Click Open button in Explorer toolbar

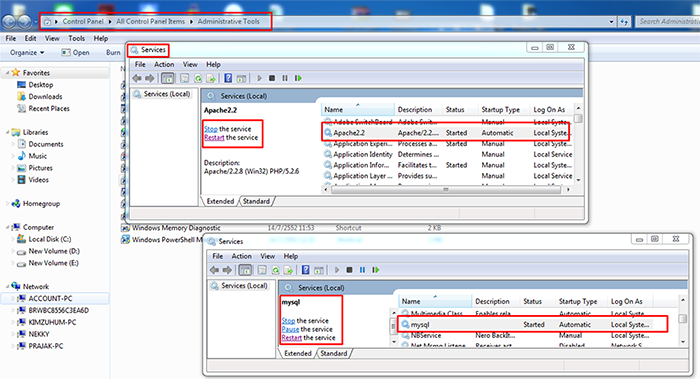pyautogui.click(x=75, y=53)
